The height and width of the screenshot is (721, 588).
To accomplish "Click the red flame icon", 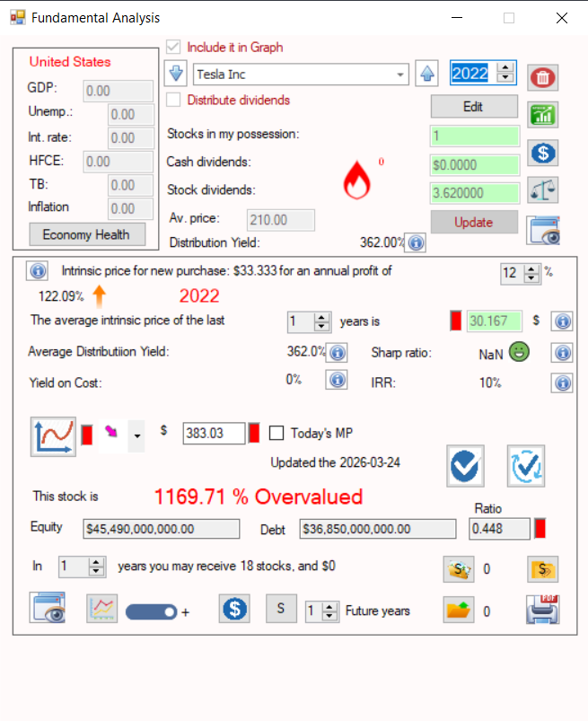I will [x=356, y=180].
